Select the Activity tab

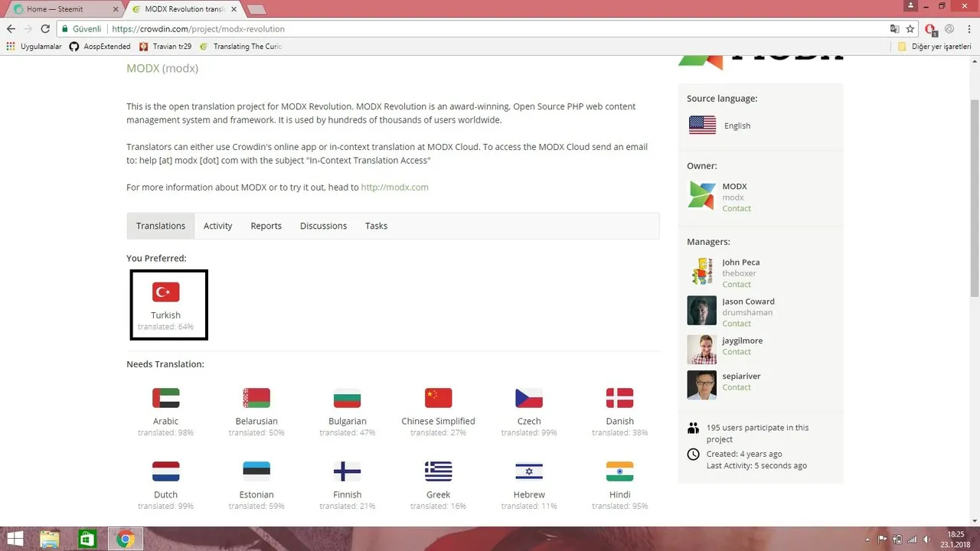pos(218,226)
